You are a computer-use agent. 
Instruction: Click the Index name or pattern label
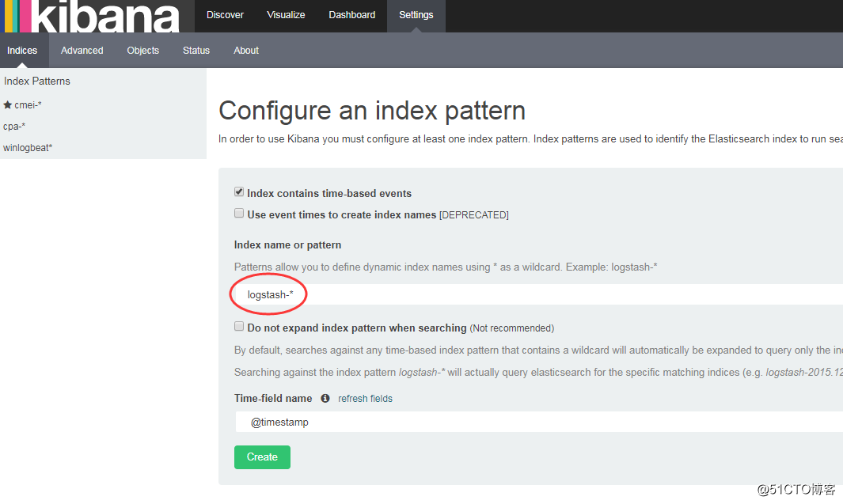click(x=287, y=245)
